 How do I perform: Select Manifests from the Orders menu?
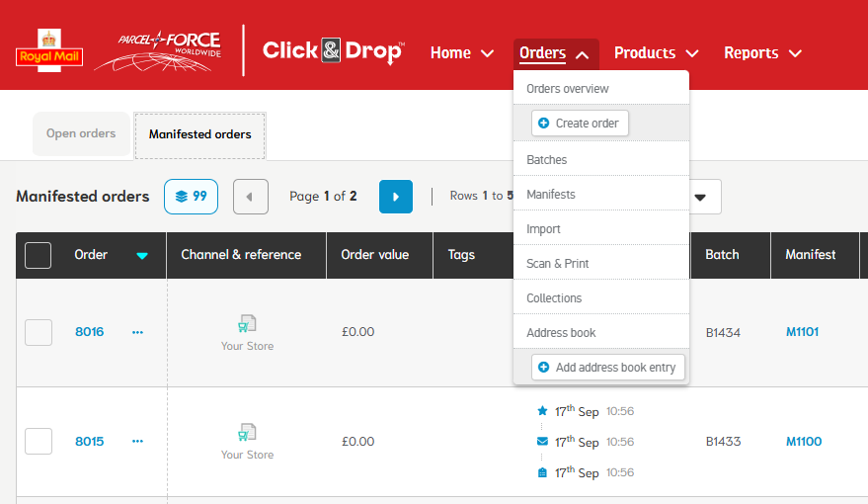[x=601, y=195]
